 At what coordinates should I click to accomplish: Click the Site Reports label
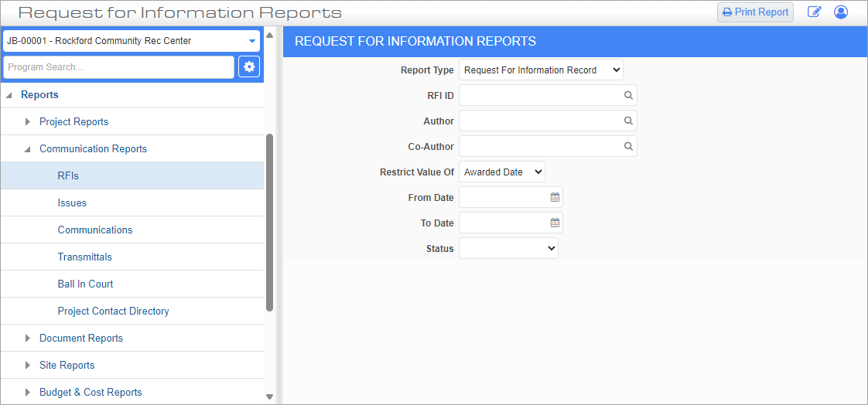click(x=67, y=365)
